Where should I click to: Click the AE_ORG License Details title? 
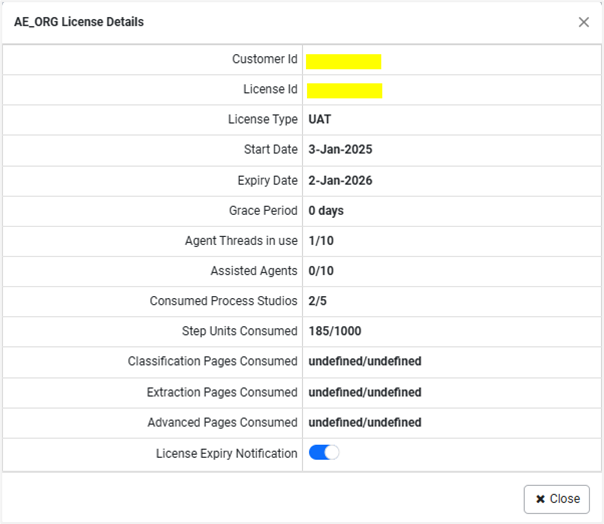pos(79,22)
